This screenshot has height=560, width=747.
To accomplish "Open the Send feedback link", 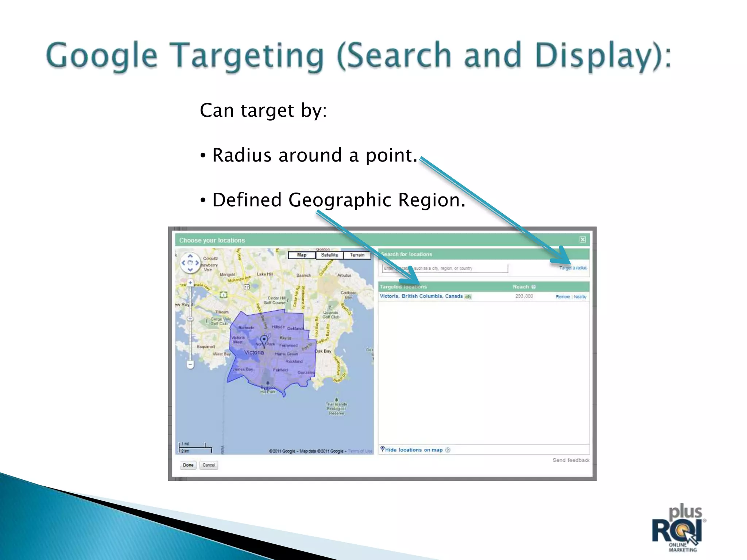I will (571, 460).
